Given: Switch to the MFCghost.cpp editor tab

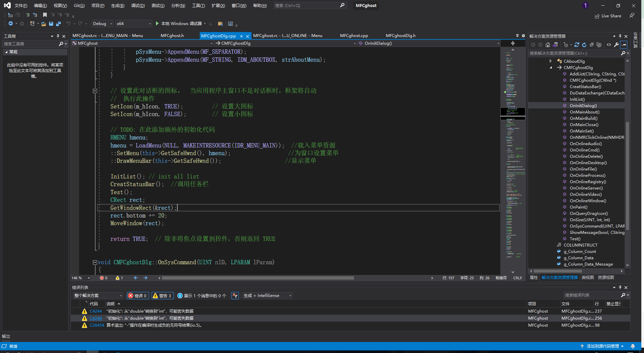Looking at the screenshot, I should 354,36.
